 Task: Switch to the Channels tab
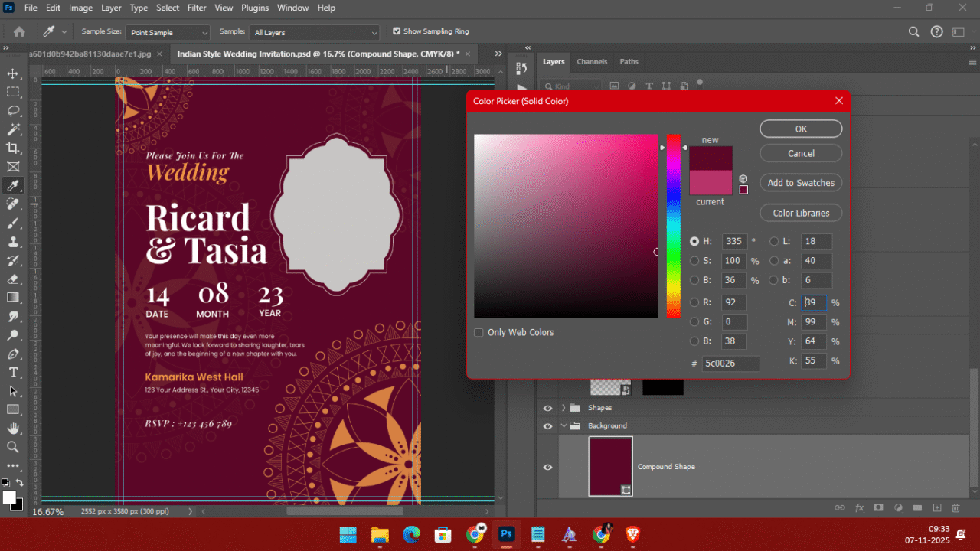pyautogui.click(x=592, y=61)
